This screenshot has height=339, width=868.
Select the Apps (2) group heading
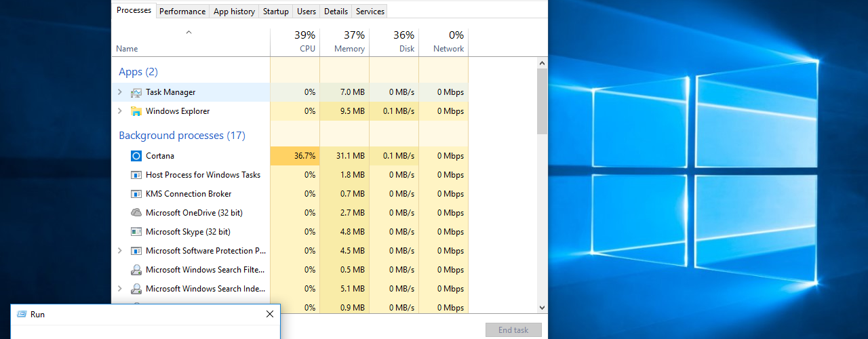[138, 72]
